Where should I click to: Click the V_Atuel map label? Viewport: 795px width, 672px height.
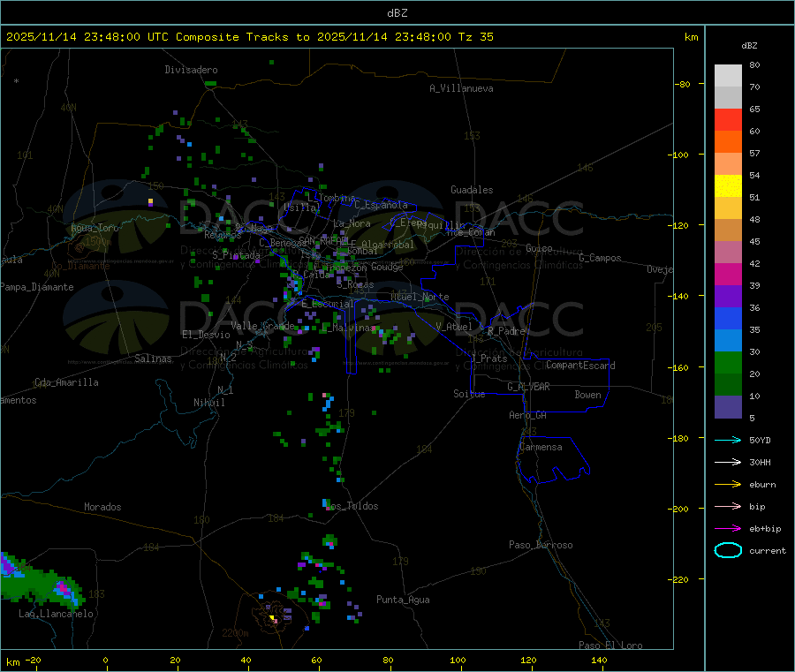click(454, 327)
